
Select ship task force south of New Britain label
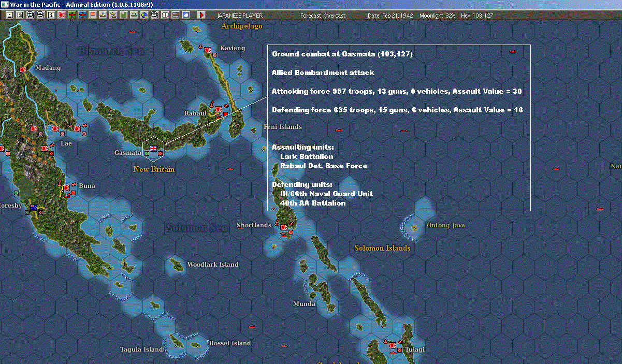pyautogui.click(x=229, y=168)
